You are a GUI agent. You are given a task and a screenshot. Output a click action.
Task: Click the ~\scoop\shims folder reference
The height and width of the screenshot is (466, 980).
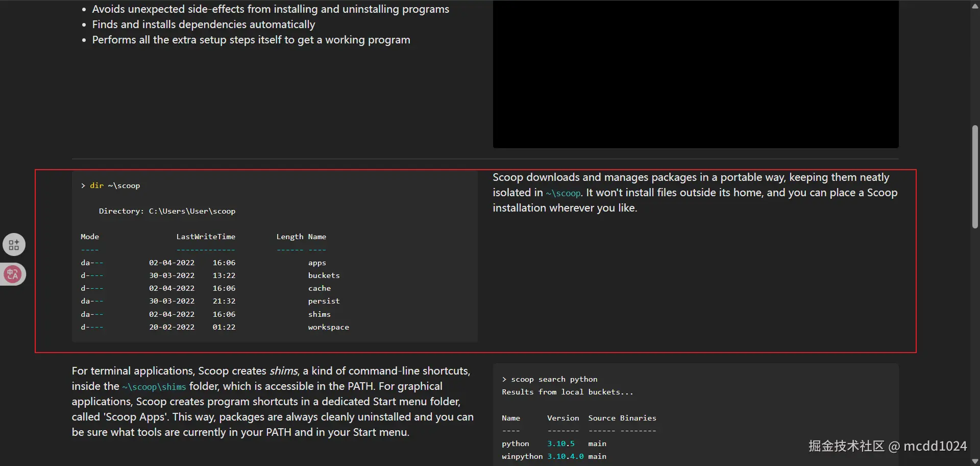tap(154, 387)
